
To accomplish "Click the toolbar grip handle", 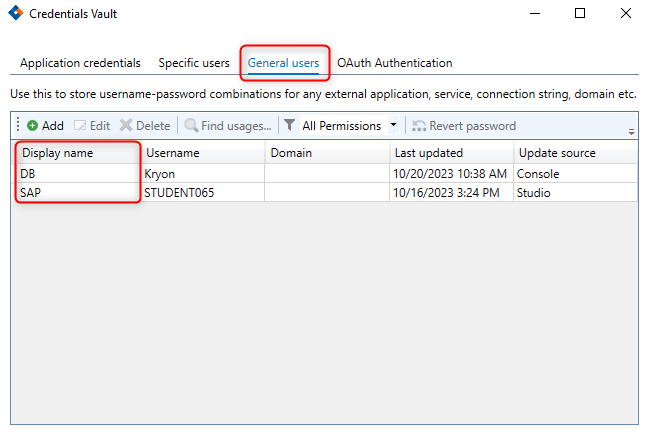I will [18, 126].
